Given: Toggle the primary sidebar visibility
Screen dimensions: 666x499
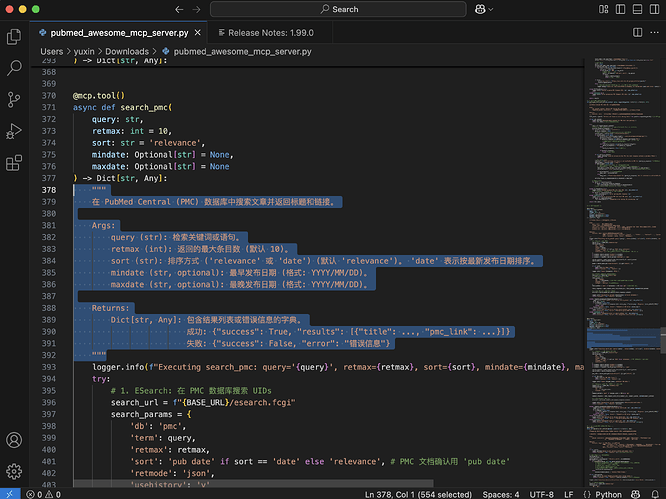Looking at the screenshot, I should tap(621, 9).
